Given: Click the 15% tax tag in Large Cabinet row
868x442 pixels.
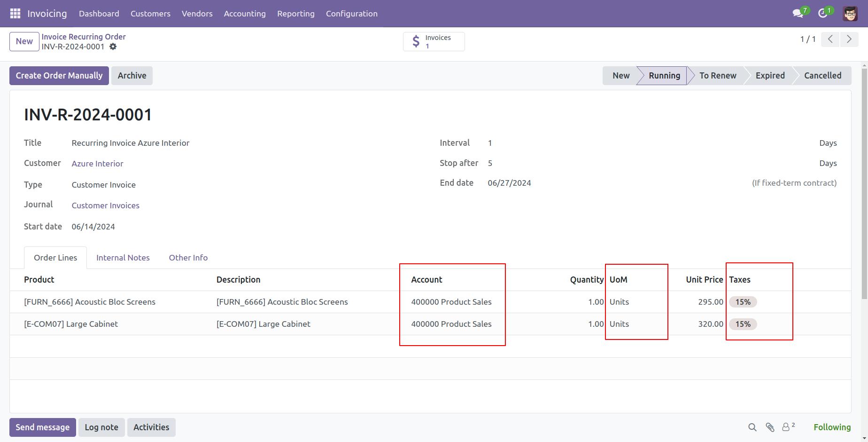Looking at the screenshot, I should pos(743,324).
